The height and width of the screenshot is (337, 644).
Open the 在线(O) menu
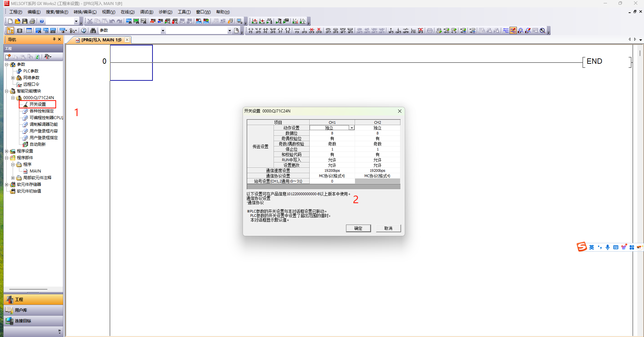127,12
